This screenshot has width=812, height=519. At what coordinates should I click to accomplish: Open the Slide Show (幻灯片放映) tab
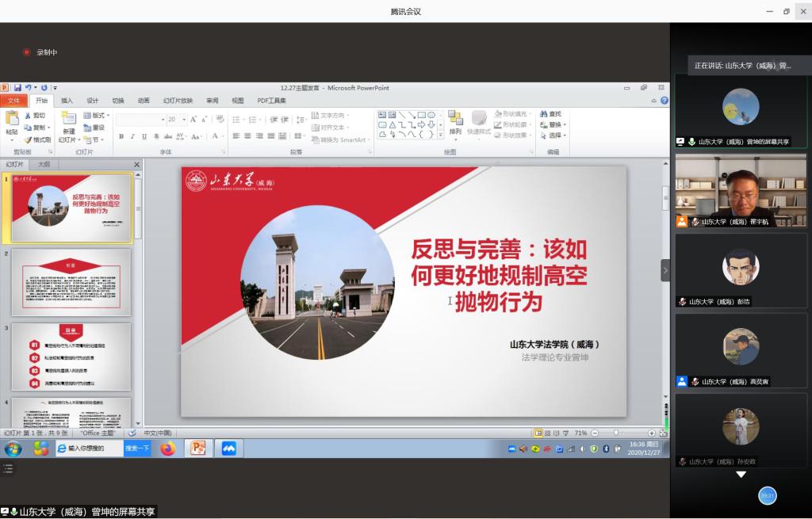[x=178, y=101]
